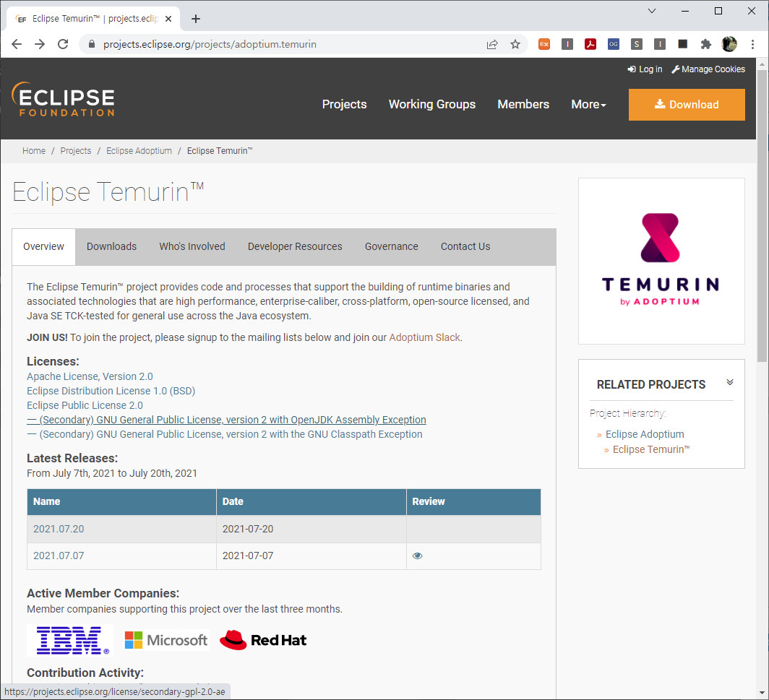Expand the More navigation dropdown
Viewport: 769px width, 700px height.
(x=588, y=105)
